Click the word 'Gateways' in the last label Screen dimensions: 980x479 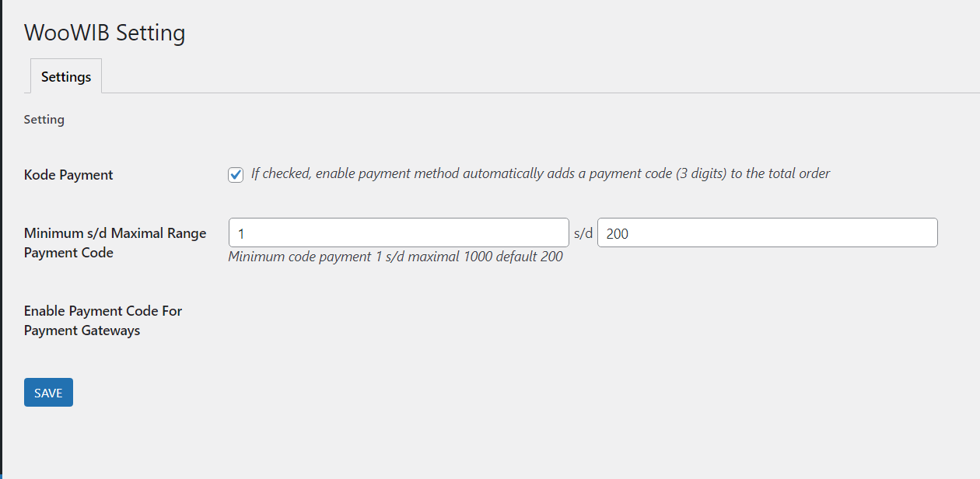112,330
